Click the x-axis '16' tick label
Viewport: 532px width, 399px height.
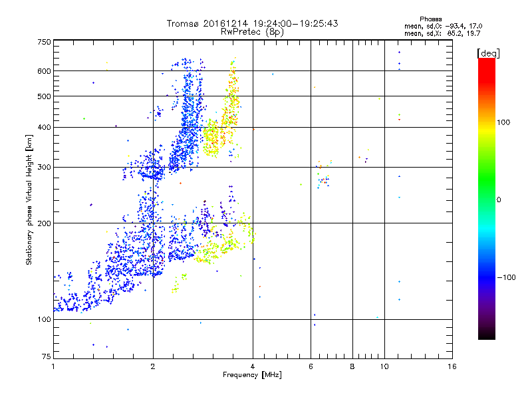(452, 366)
